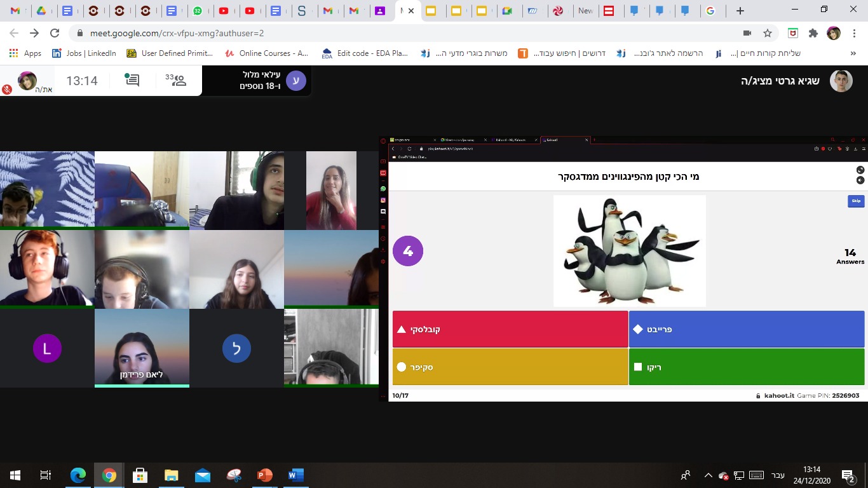Open a new Chrome tab

click(740, 11)
